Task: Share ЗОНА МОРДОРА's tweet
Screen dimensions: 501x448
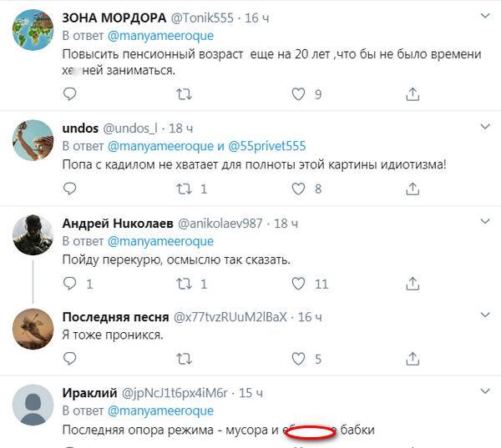Action: click(412, 95)
